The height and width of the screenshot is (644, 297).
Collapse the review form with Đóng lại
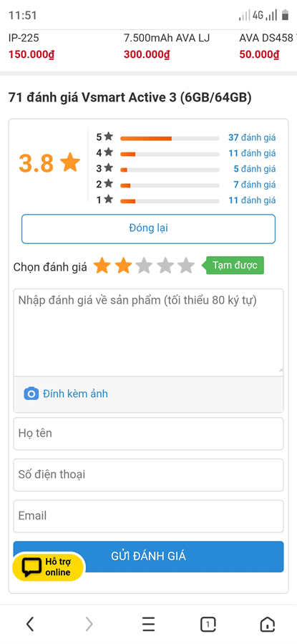(x=148, y=228)
